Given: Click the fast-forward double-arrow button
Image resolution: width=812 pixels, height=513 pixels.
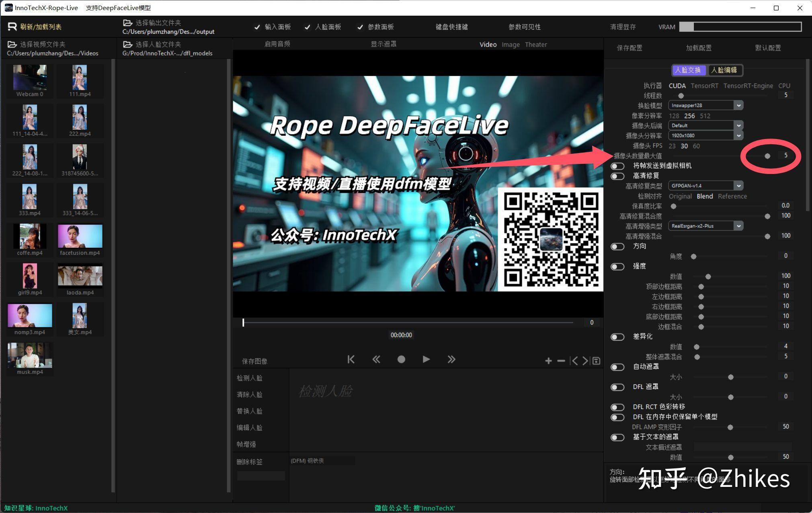Looking at the screenshot, I should point(451,359).
